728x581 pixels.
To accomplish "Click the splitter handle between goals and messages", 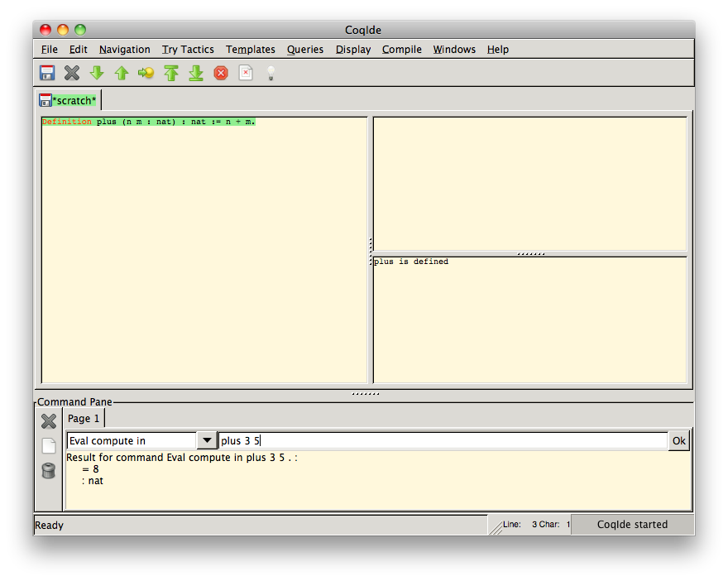I will pyautogui.click(x=530, y=254).
